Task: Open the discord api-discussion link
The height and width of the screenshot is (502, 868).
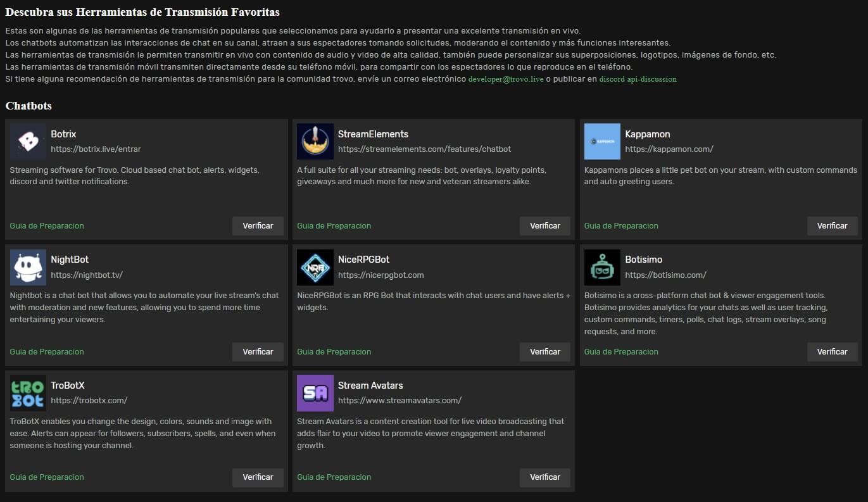Action: coord(638,79)
